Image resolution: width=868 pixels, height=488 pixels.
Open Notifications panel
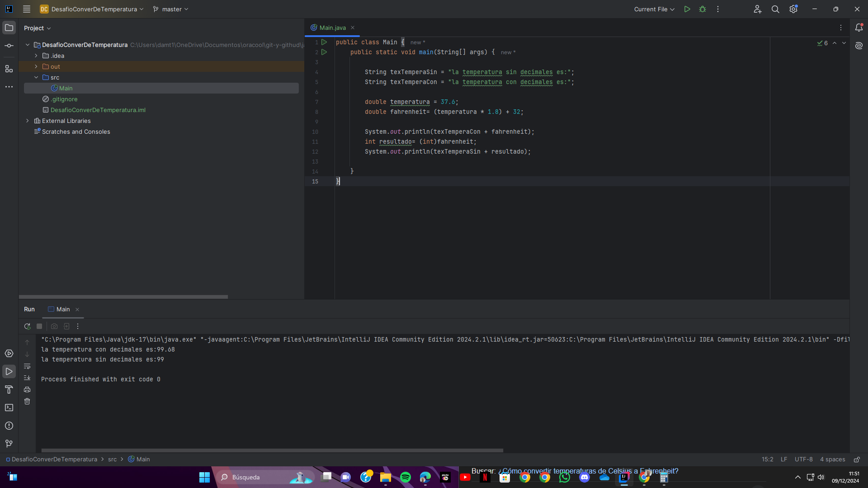coord(859,28)
